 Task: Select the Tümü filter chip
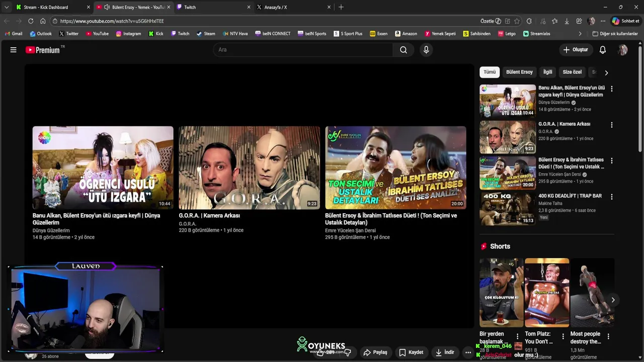[490, 72]
